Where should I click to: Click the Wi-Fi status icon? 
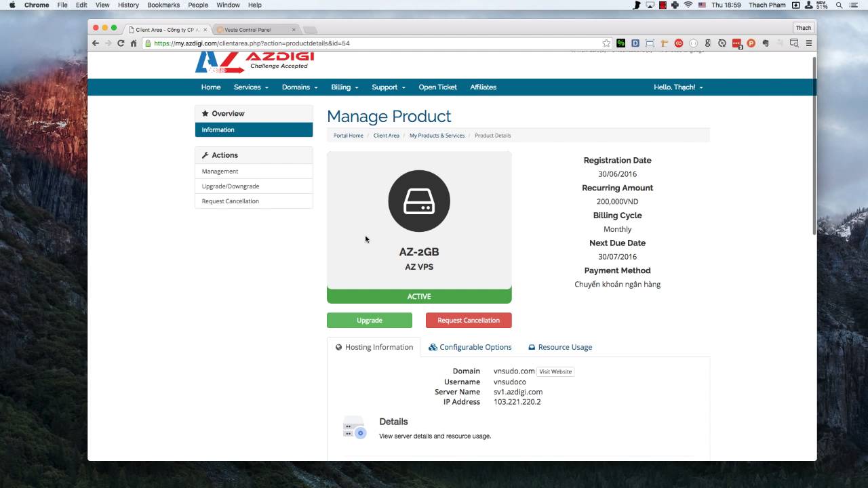[688, 5]
